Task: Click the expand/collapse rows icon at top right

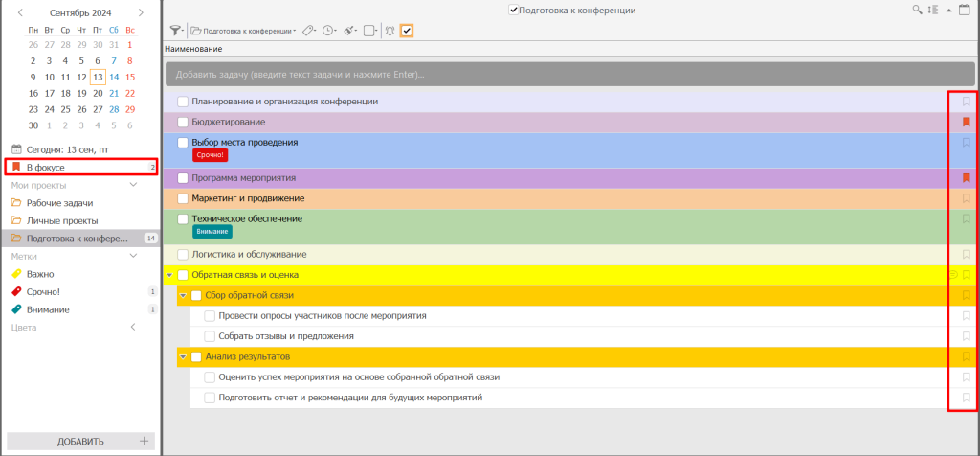Action: [x=934, y=10]
